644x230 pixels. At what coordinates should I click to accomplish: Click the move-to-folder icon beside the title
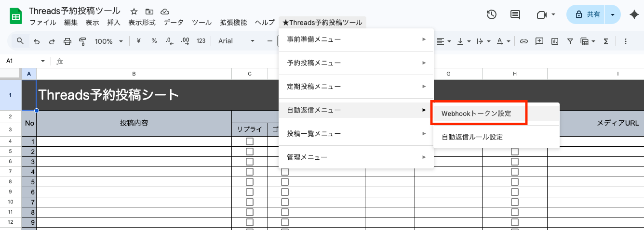[149, 11]
